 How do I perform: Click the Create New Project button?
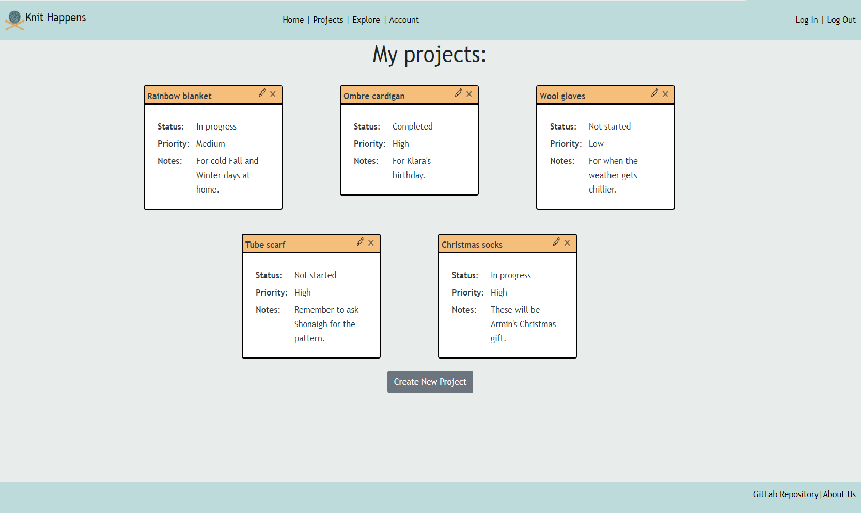(x=430, y=382)
